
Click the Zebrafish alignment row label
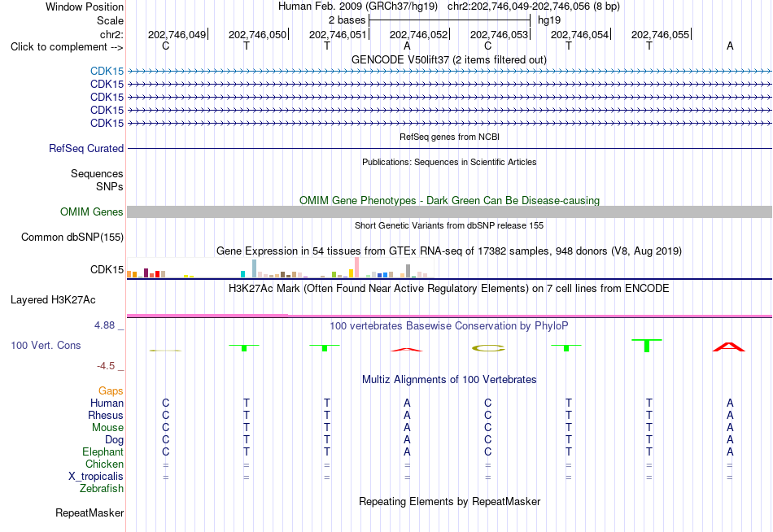pos(102,489)
